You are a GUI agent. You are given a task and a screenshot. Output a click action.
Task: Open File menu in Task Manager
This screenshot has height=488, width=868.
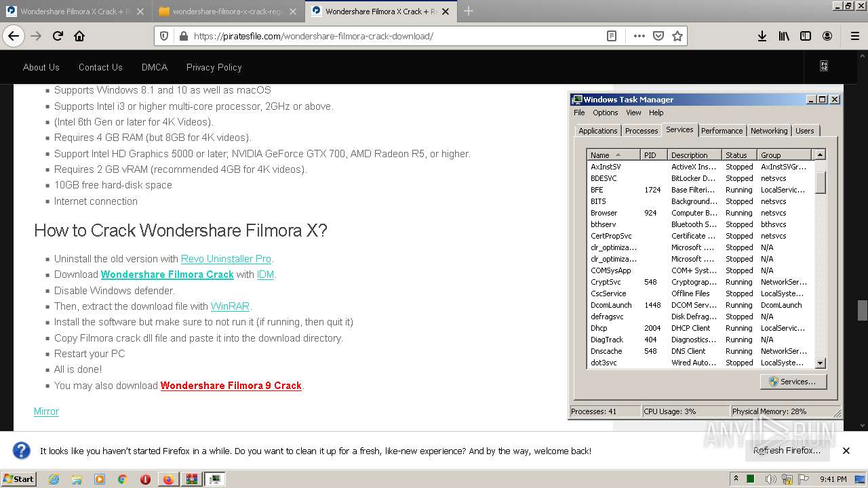(579, 113)
